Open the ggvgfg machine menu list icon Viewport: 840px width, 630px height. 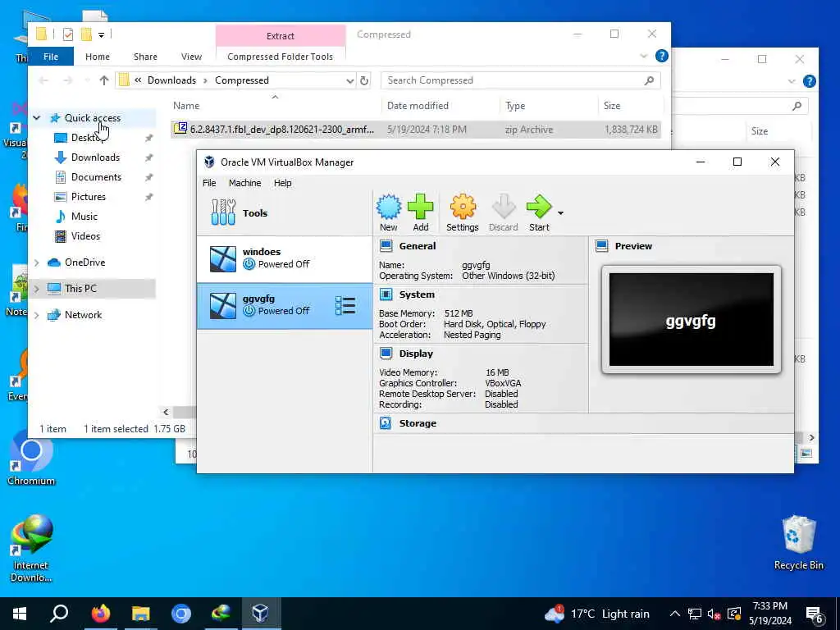[345, 305]
